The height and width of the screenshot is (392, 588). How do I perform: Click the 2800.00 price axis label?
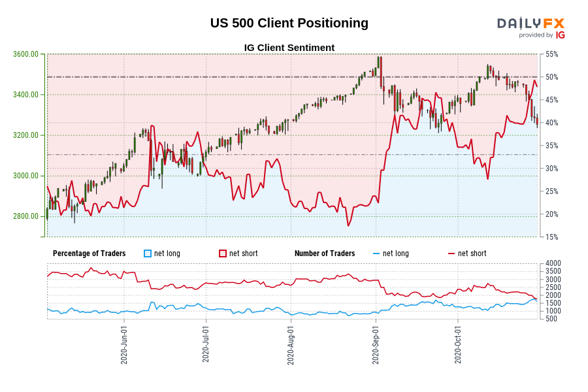[26, 216]
